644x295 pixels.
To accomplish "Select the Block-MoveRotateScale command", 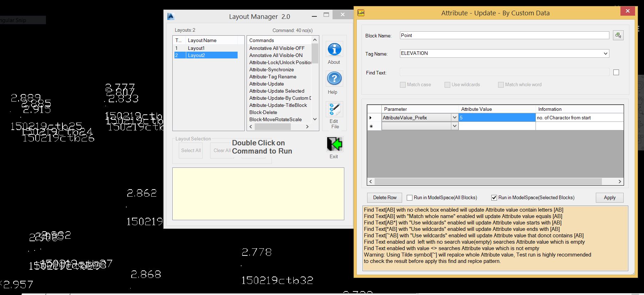I will pyautogui.click(x=275, y=119).
